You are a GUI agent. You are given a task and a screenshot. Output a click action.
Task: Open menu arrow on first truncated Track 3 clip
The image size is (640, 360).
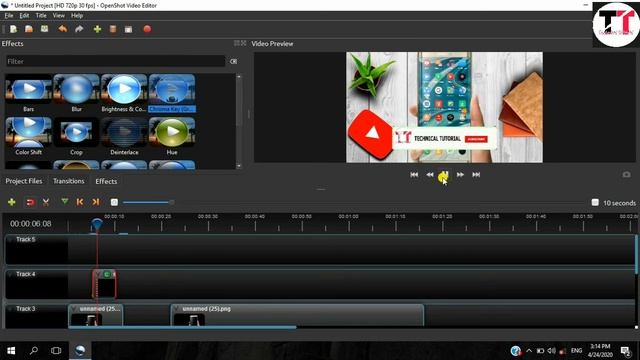74,309
